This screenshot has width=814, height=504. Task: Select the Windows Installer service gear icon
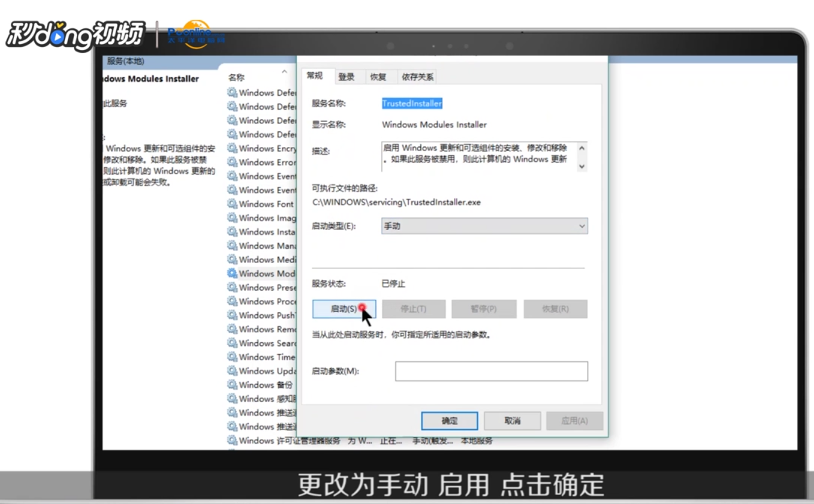[233, 232]
